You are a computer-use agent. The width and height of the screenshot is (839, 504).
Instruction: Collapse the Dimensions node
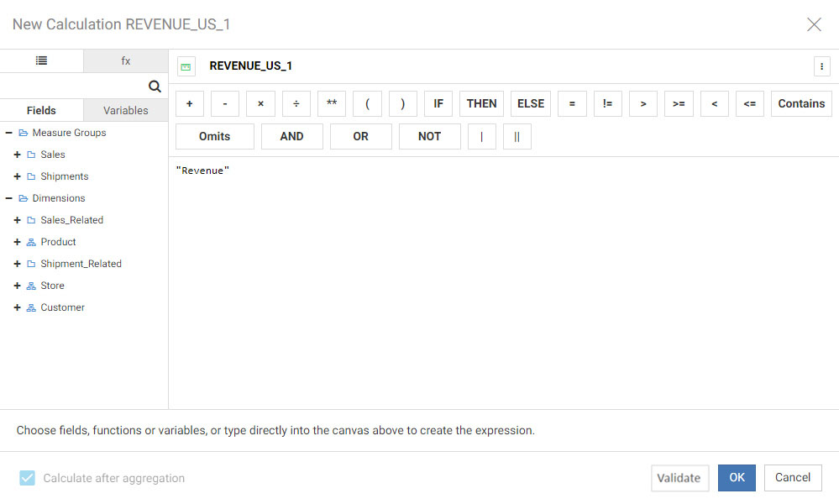click(x=8, y=198)
